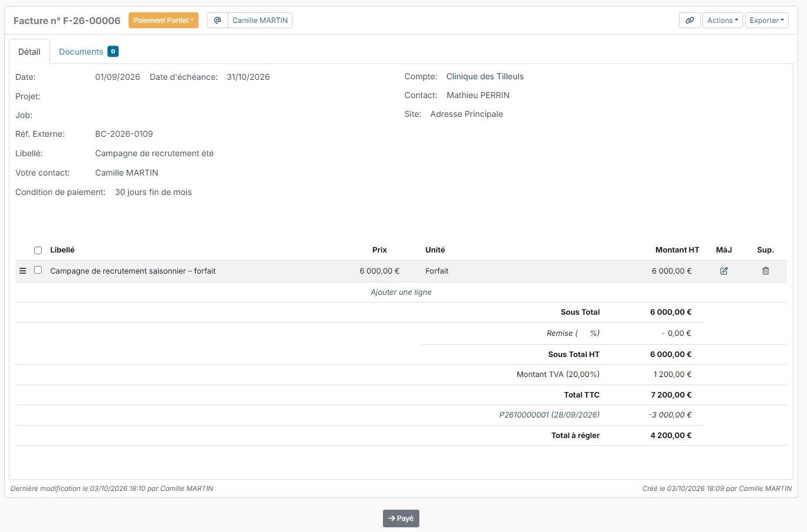This screenshot has width=807, height=532.
Task: Click the Camille MARTIN button in the header
Action: point(260,20)
